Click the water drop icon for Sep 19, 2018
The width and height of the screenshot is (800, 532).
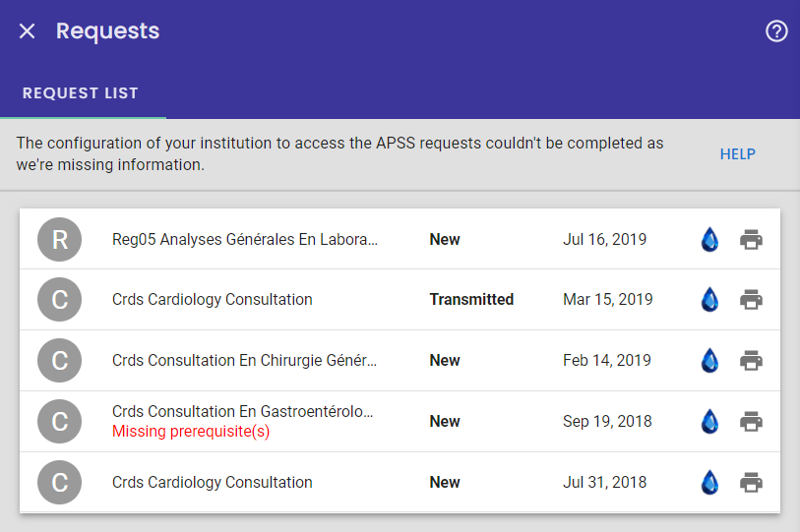(x=709, y=421)
